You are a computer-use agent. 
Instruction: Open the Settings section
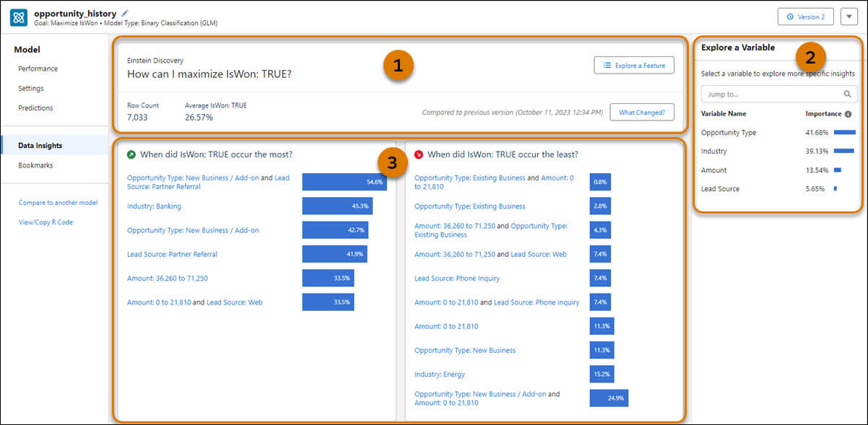point(30,88)
